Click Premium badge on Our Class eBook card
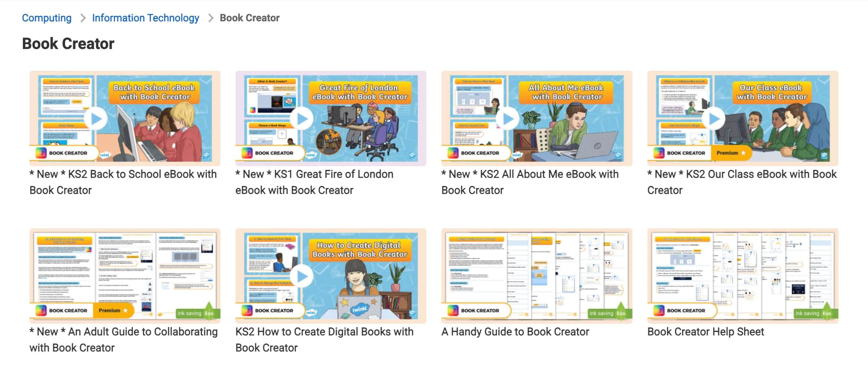 pos(731,153)
